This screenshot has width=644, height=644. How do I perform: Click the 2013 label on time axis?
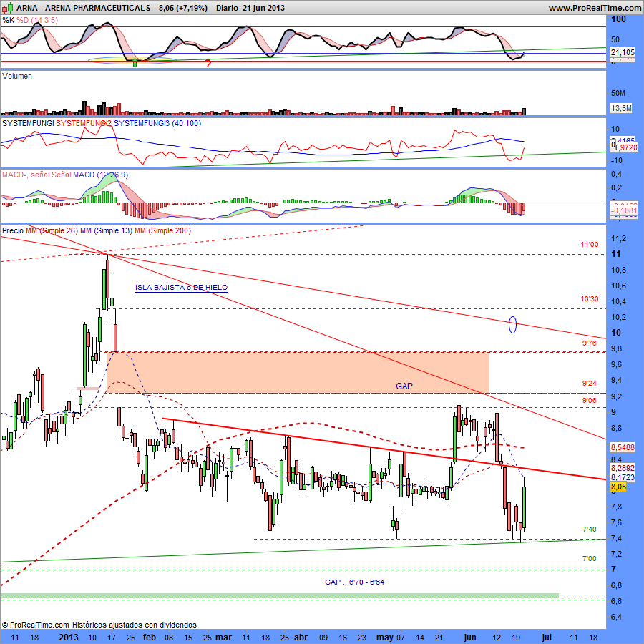[69, 638]
